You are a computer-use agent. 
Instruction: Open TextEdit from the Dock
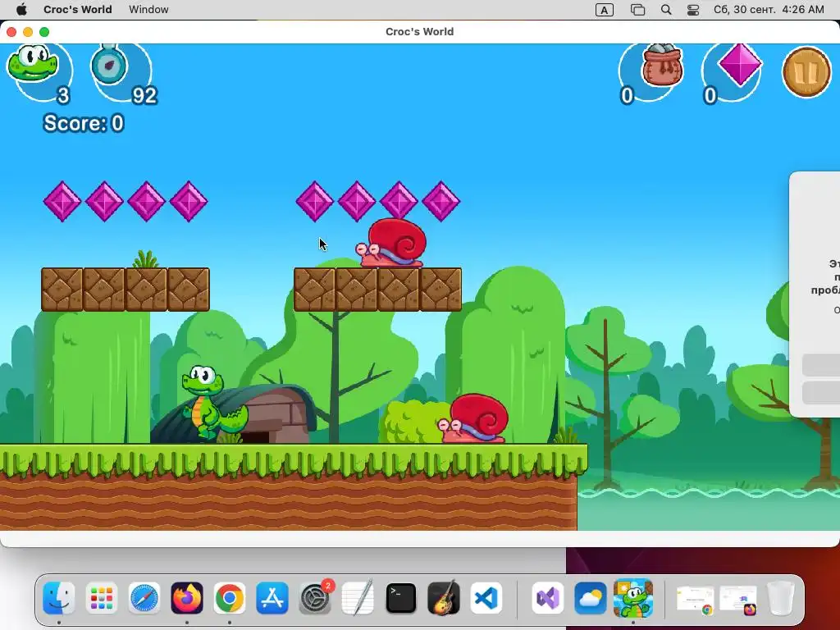(358, 598)
